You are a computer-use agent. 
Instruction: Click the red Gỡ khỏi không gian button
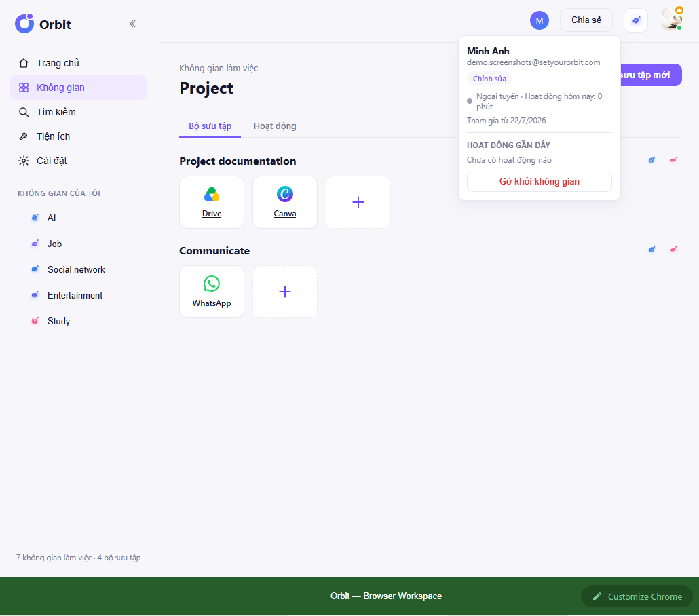[x=540, y=182]
